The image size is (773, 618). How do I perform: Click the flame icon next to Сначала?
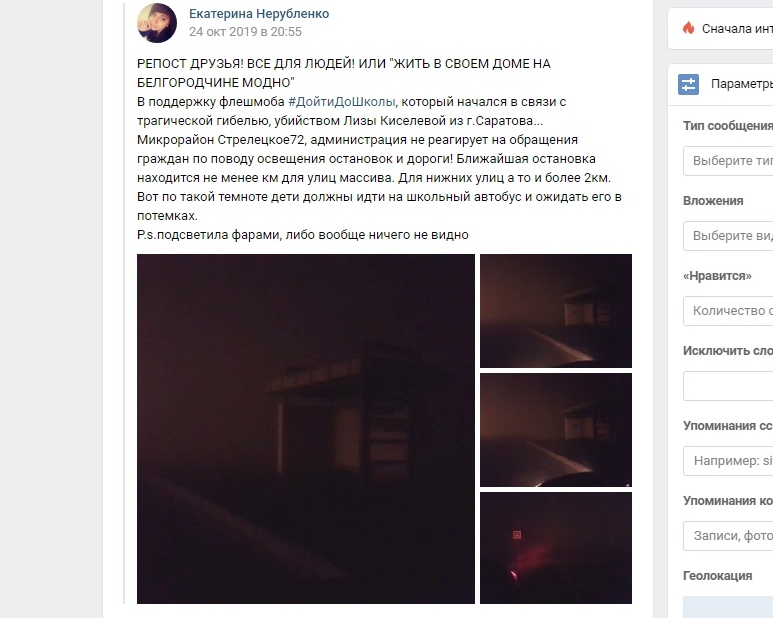click(x=688, y=28)
